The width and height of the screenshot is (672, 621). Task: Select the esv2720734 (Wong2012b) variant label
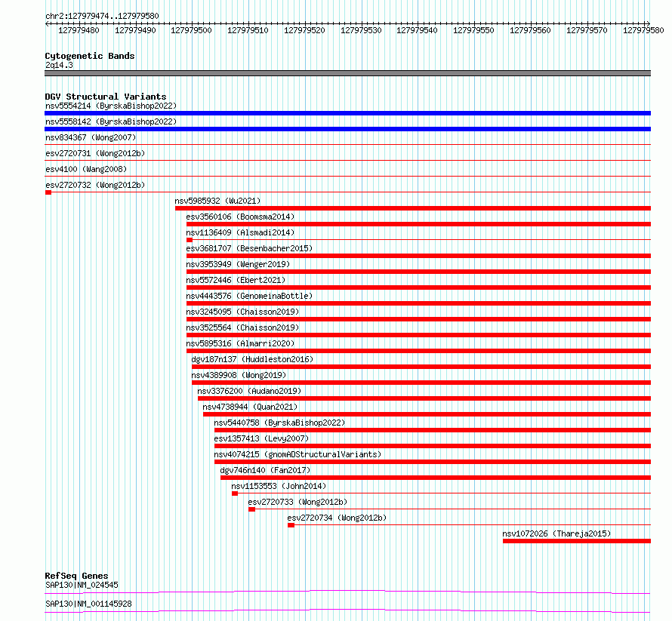pos(338,518)
